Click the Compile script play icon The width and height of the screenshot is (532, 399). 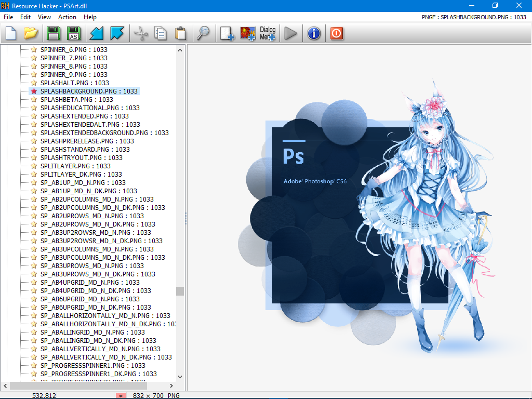pos(290,33)
